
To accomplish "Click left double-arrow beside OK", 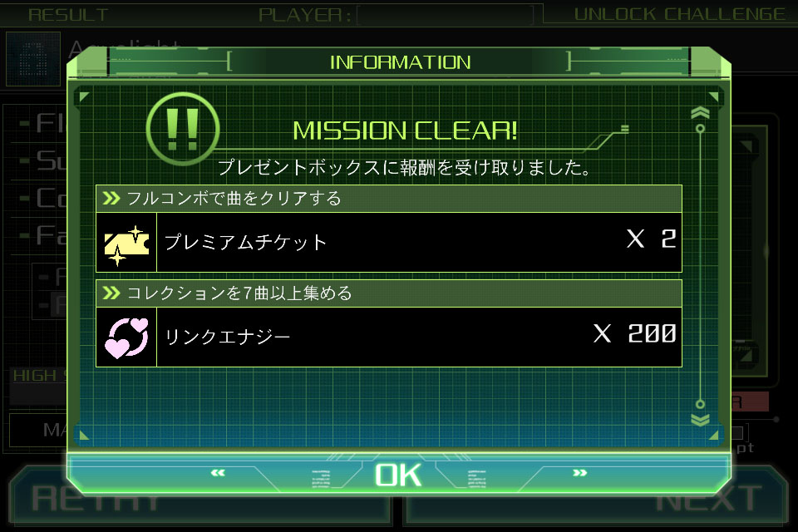I will (218, 473).
